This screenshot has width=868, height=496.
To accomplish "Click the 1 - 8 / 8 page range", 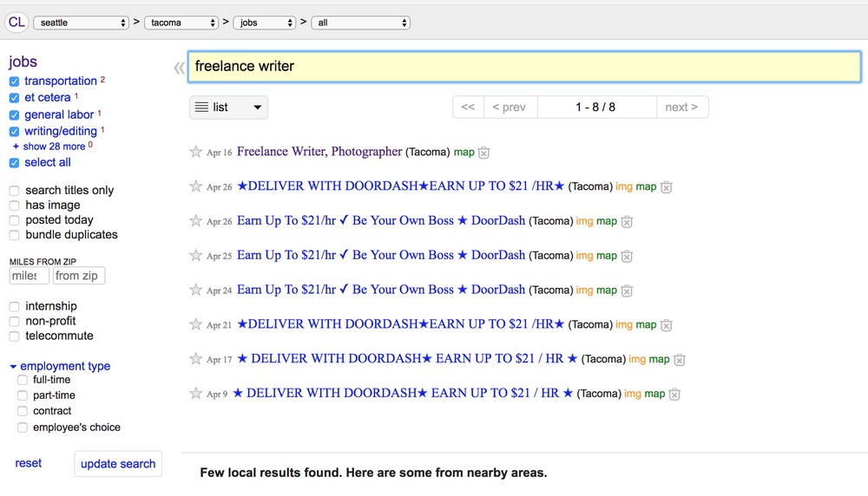I will point(595,108).
